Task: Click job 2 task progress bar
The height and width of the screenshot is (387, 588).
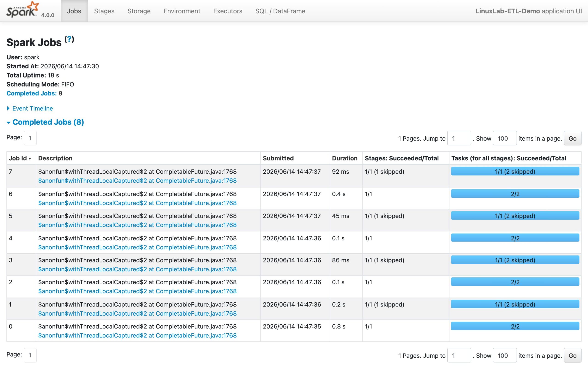Action: [x=515, y=282]
